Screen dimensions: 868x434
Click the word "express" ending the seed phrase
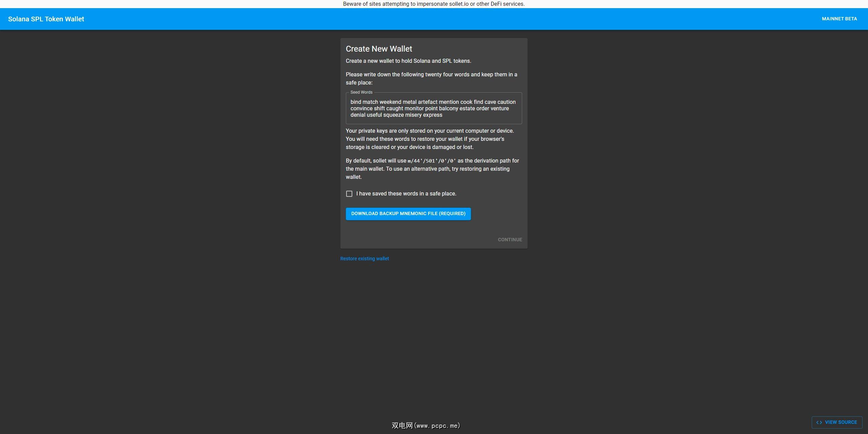point(432,115)
